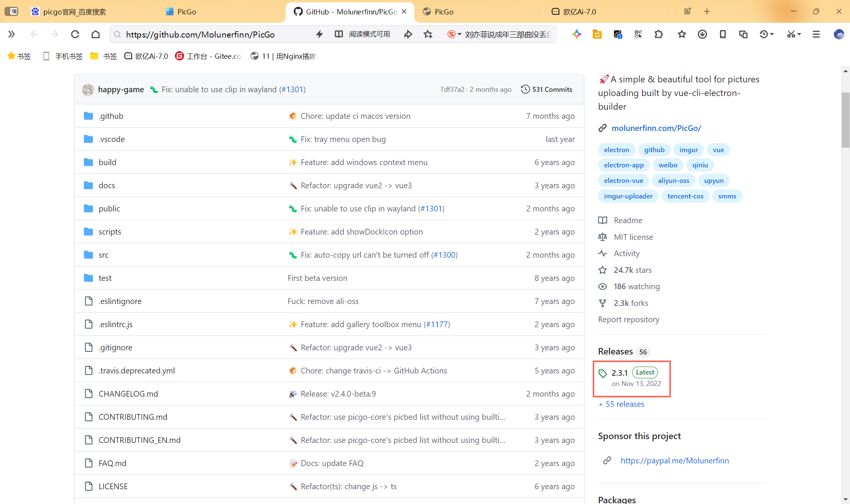
Task: Open the screenshot scissors dropdown
Action: tap(794, 34)
